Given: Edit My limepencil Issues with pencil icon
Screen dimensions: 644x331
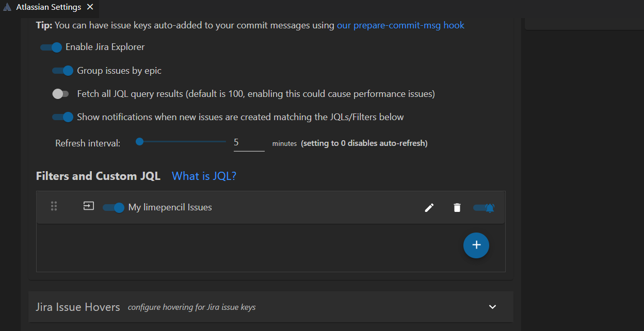Looking at the screenshot, I should [x=429, y=208].
